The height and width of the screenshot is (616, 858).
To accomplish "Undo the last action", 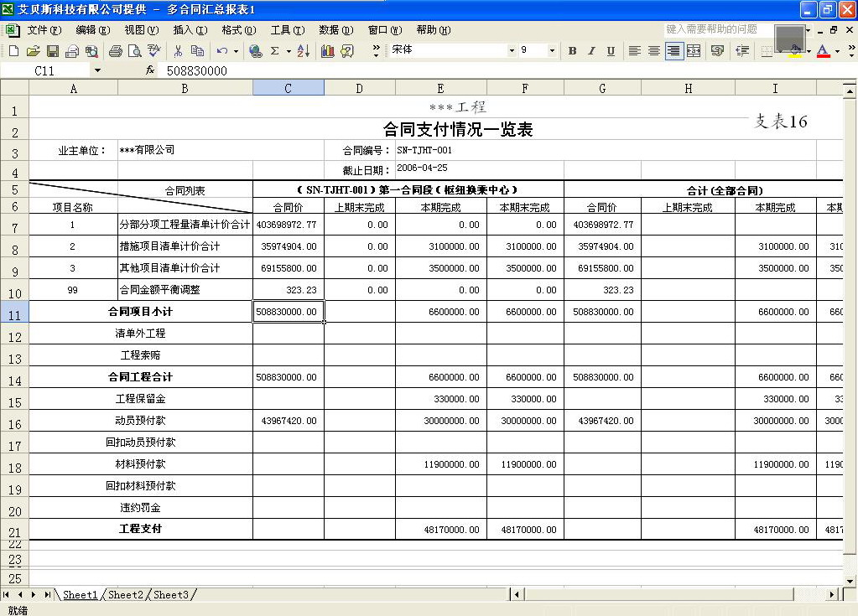I will click(221, 51).
